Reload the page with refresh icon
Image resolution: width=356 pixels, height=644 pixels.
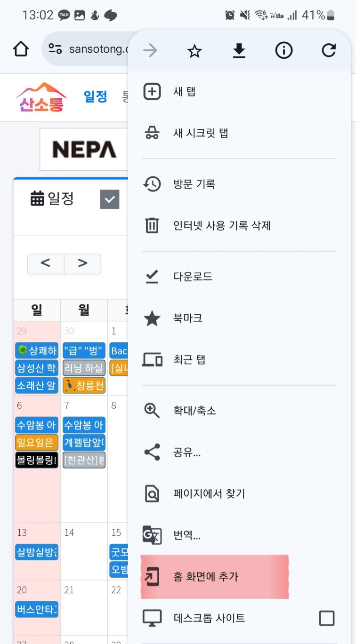click(329, 51)
